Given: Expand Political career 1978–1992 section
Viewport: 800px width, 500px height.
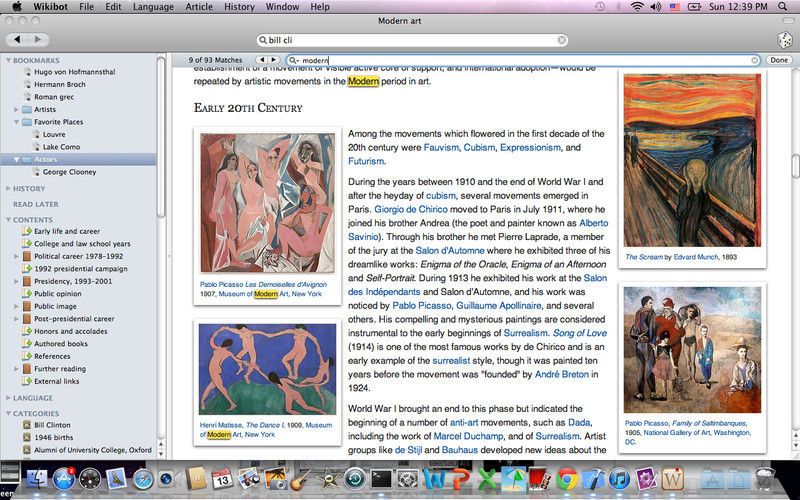Looking at the screenshot, I should [16, 256].
